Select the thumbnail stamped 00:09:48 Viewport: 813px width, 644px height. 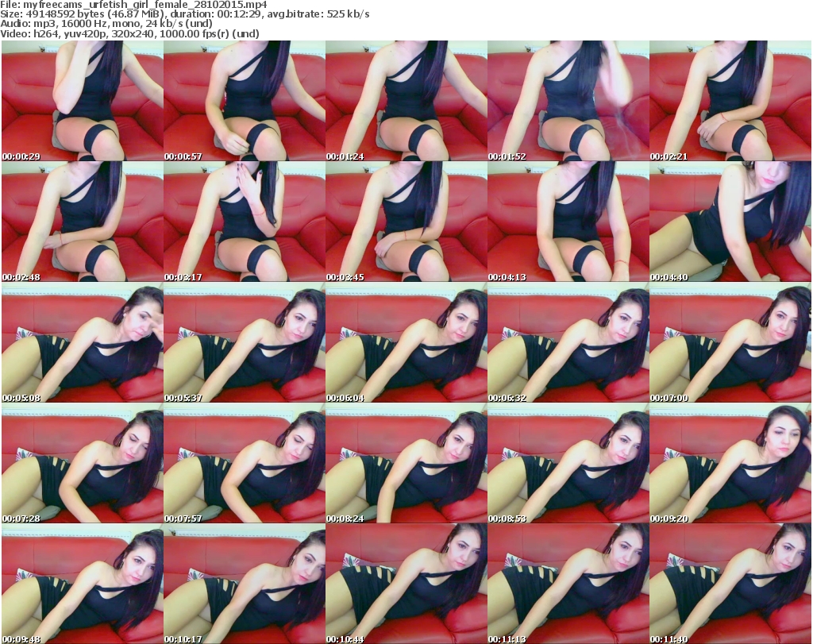point(83,584)
